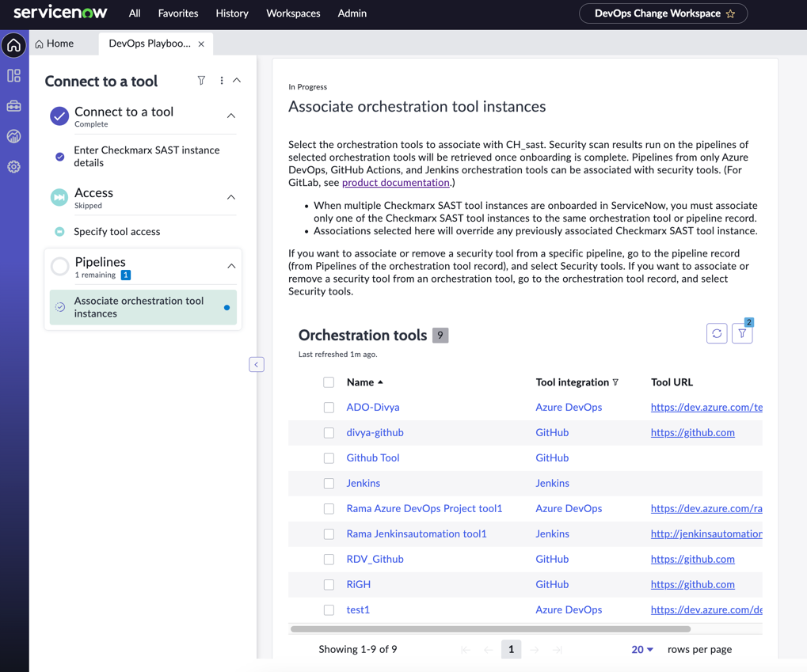The height and width of the screenshot is (672, 807).
Task: Open the settings gear in left sidebar
Action: [14, 167]
